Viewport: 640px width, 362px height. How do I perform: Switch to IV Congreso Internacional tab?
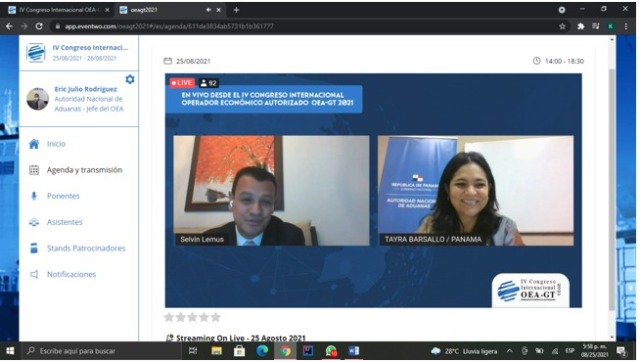[58, 10]
